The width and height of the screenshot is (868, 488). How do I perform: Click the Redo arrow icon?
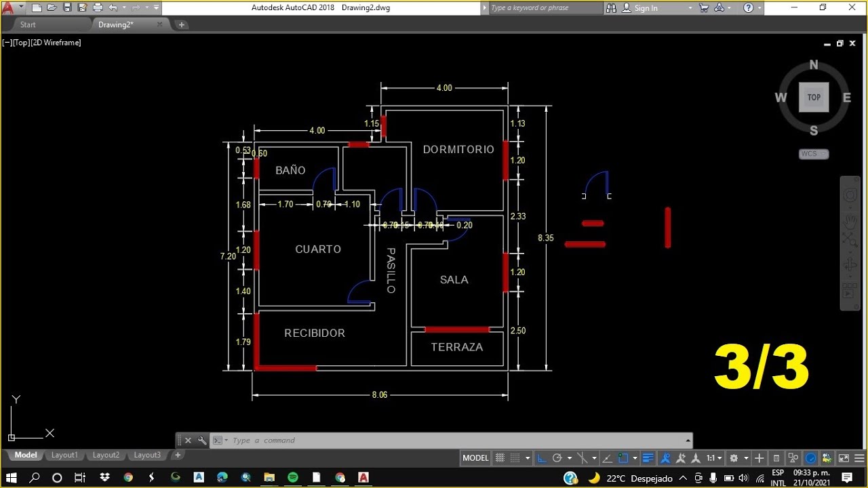(x=135, y=7)
